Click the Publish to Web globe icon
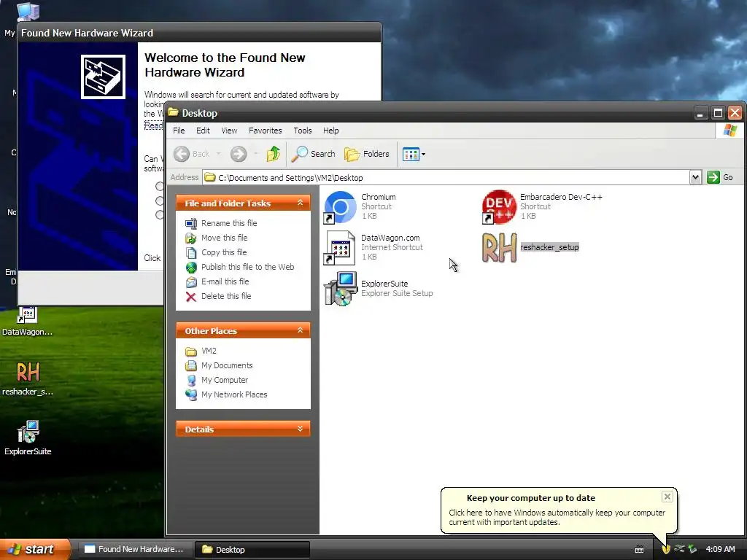 click(x=191, y=267)
